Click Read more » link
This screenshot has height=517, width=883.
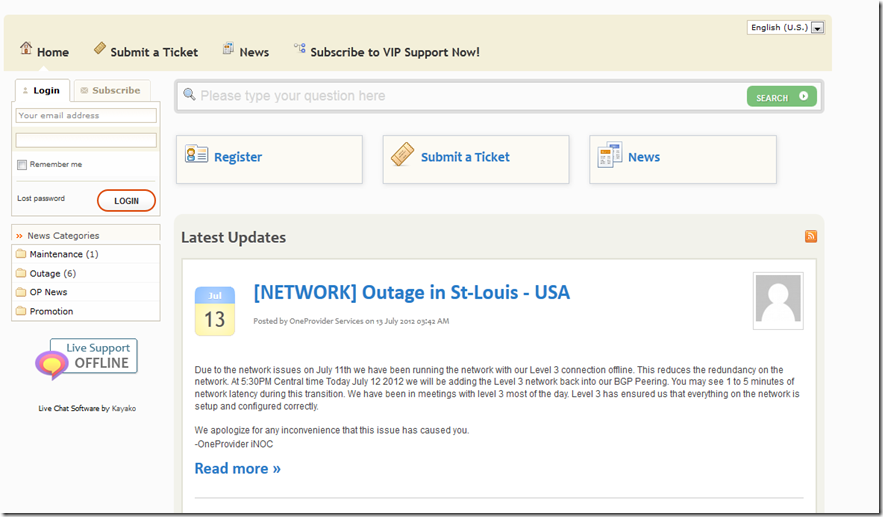238,468
